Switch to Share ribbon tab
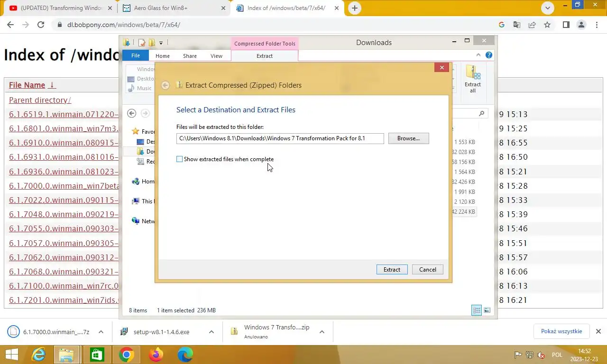607x364 pixels. tap(190, 56)
